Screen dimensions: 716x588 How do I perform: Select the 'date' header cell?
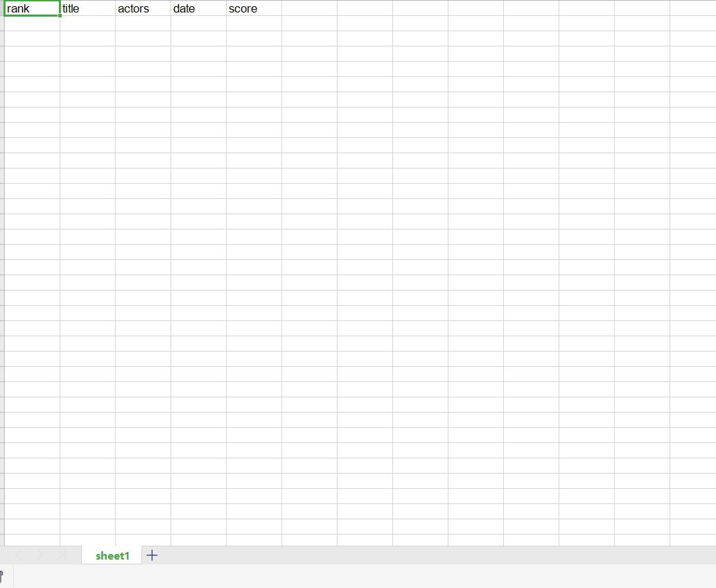tap(199, 8)
